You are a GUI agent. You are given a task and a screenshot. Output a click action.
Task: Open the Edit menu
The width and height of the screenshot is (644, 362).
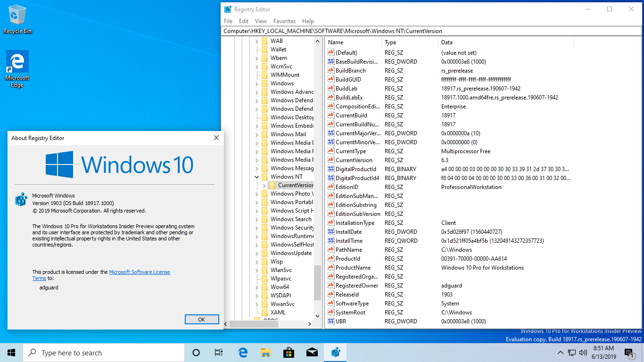(x=244, y=21)
